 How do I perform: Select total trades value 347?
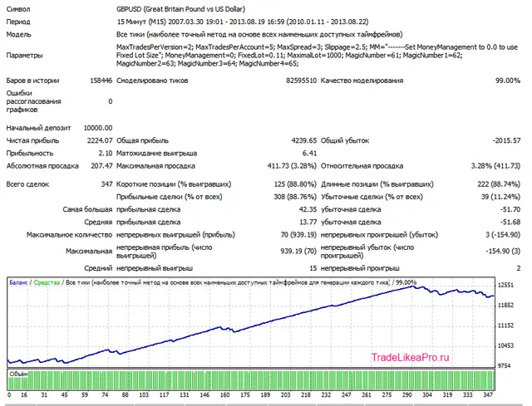106,184
